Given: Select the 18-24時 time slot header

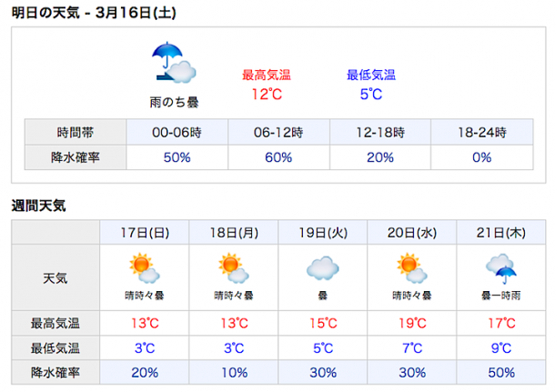Looking at the screenshot, I should (482, 132).
